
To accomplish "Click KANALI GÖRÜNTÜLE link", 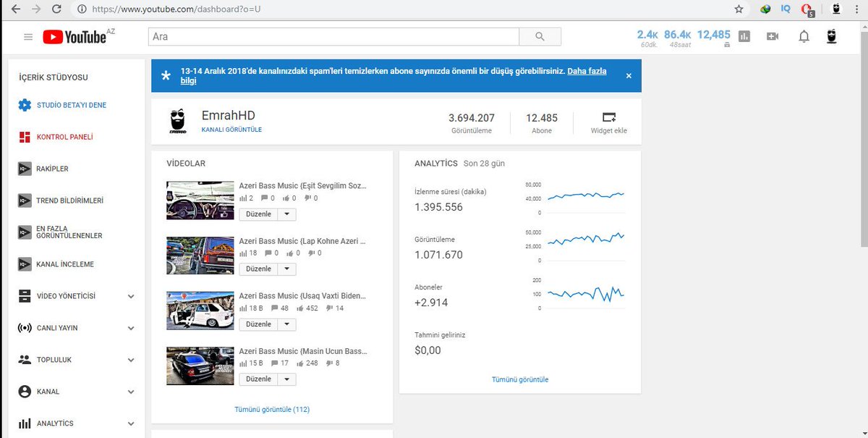I will tap(231, 130).
